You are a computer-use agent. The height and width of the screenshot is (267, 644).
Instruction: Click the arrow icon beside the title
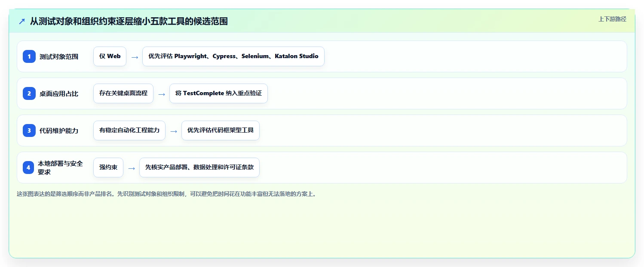coord(22,21)
